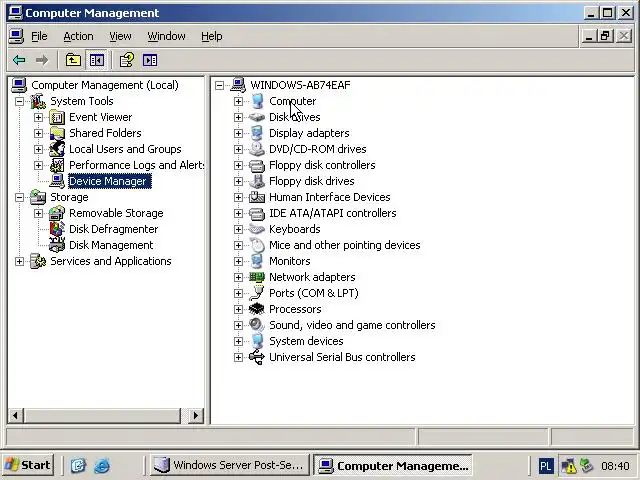Select Performance Logs and Alerts item
The image size is (640, 480).
137,165
